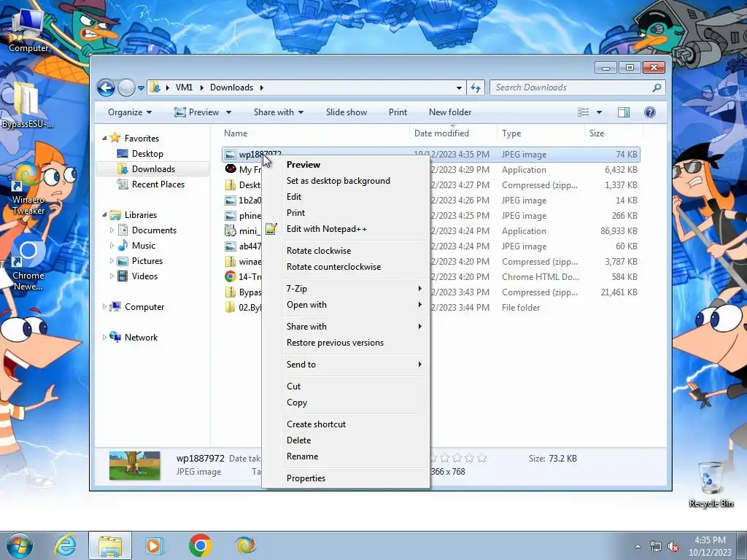747x560 pixels.
Task: Click the forward navigation button
Action: (x=126, y=87)
